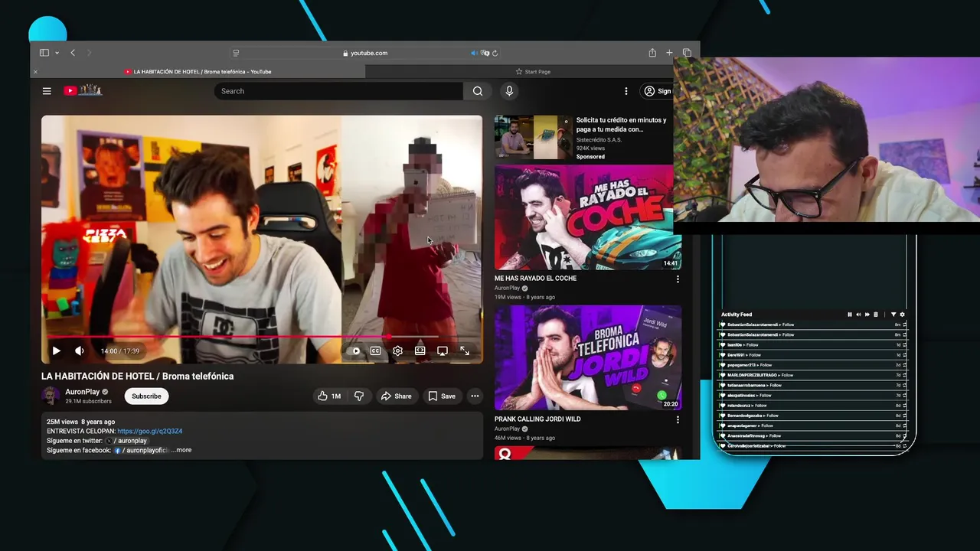Click the Share button

tap(397, 396)
